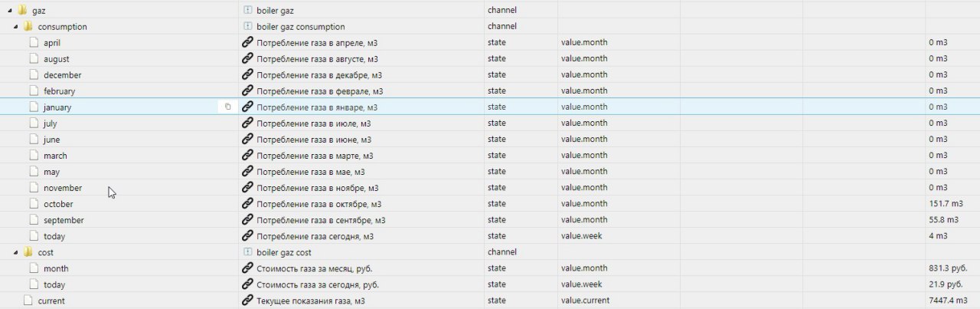980x309 pixels.
Task: Click the consumption folder icon
Action: point(28,26)
